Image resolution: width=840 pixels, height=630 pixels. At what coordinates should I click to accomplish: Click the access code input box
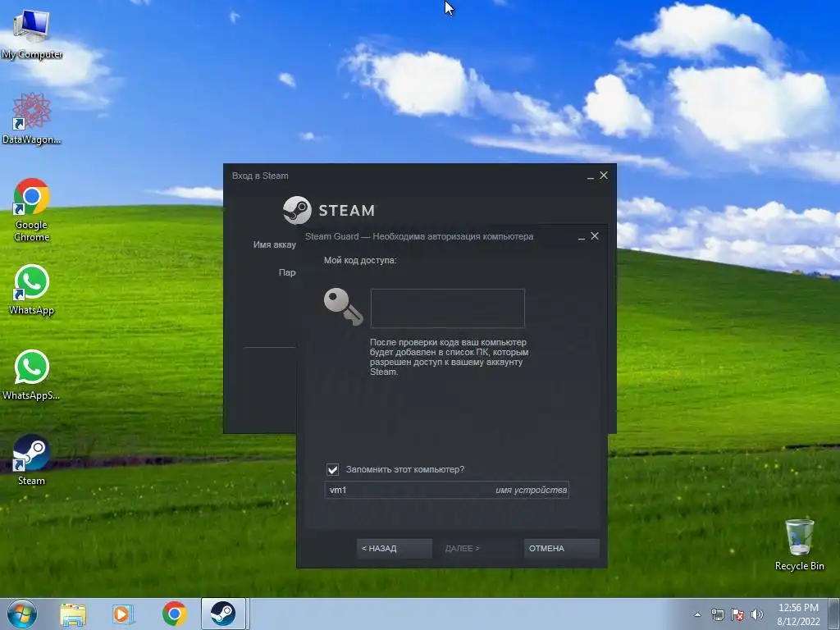click(x=447, y=308)
